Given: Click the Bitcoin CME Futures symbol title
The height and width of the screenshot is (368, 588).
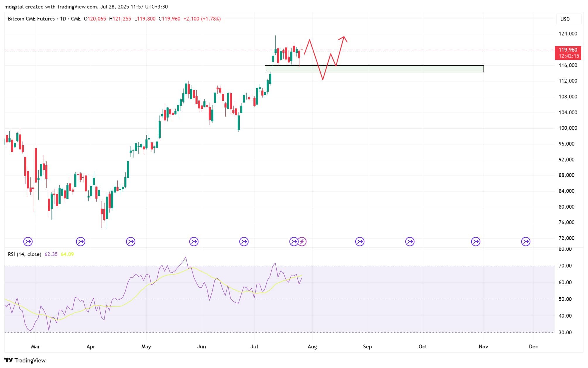Looking at the screenshot, I should click(31, 19).
